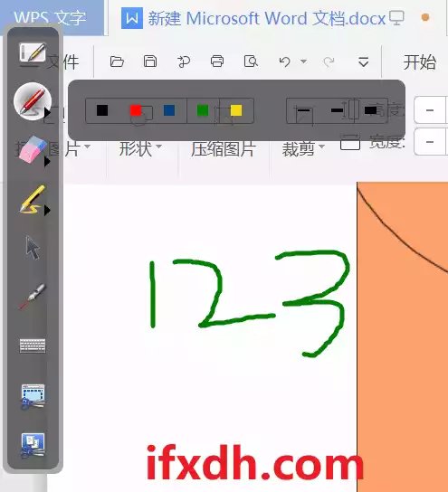This screenshot has width=448, height=492.
Task: Select the yellow color swatch
Action: coord(236,110)
